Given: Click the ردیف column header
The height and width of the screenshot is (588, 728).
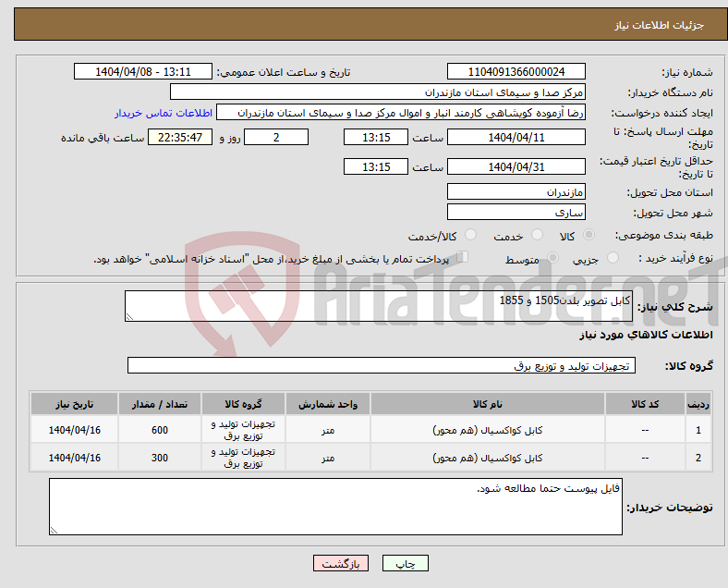Looking at the screenshot, I should tap(698, 404).
